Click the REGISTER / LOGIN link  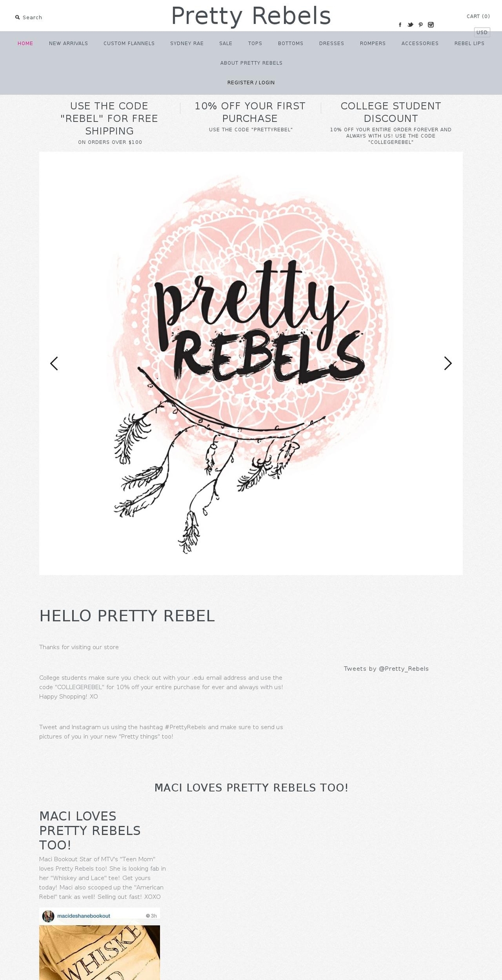[251, 82]
